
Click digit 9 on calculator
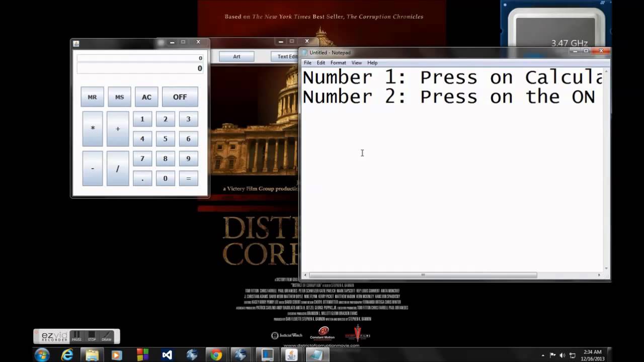click(189, 158)
